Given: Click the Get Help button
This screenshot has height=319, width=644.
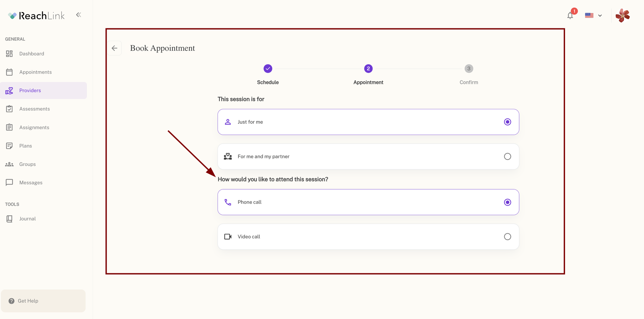Looking at the screenshot, I should [x=43, y=301].
